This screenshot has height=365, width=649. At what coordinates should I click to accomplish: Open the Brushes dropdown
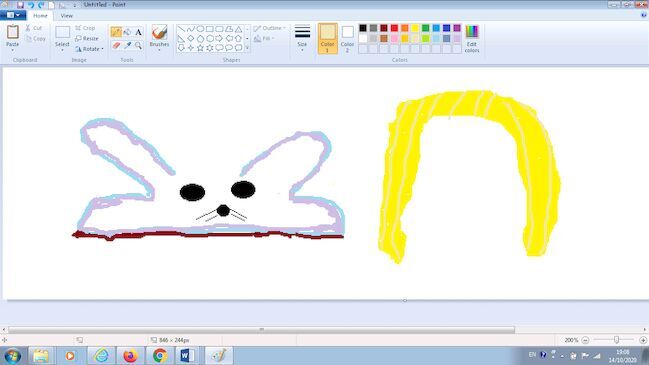[x=159, y=38]
